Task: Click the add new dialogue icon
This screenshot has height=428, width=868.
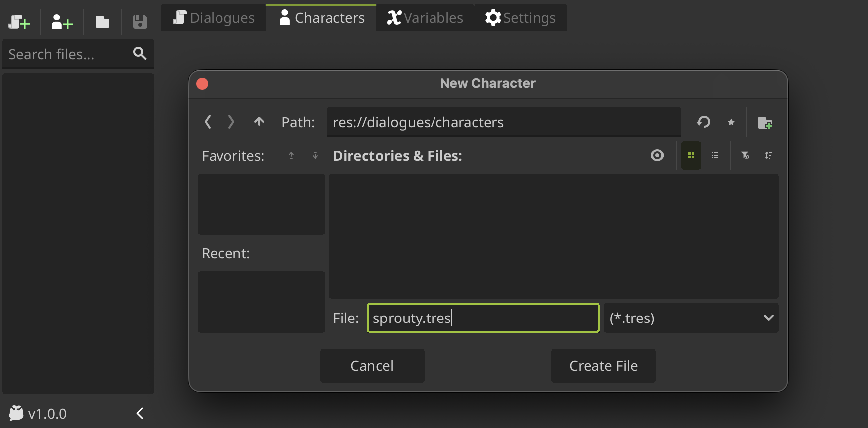Action: point(19,22)
